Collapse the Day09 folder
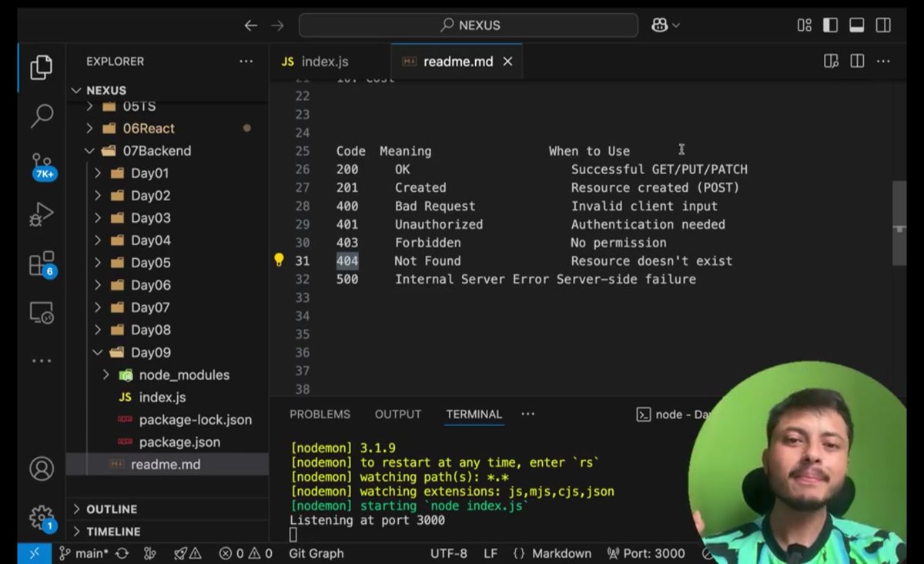The width and height of the screenshot is (924, 564). pyautogui.click(x=98, y=352)
